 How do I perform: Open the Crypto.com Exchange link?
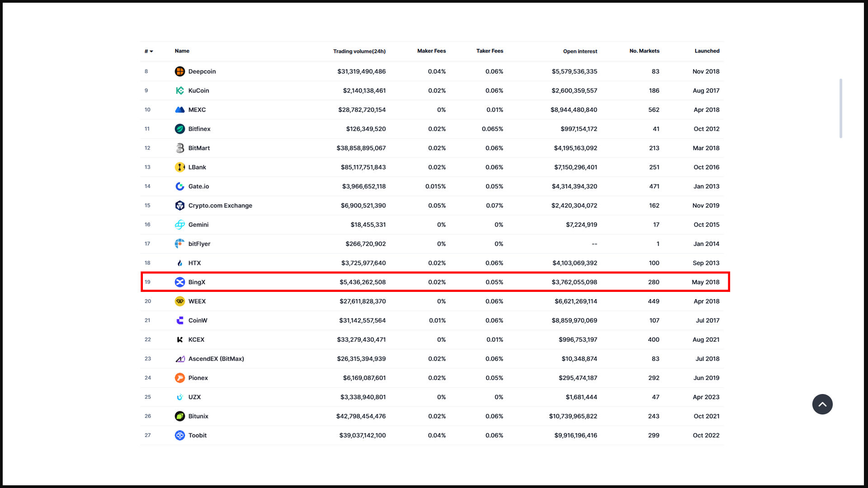pos(220,206)
